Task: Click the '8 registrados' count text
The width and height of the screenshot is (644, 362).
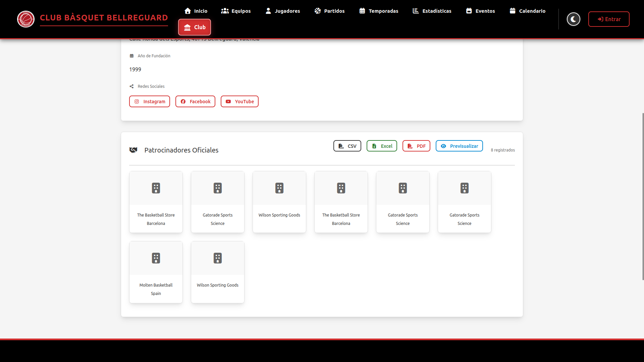Action: pos(503,150)
